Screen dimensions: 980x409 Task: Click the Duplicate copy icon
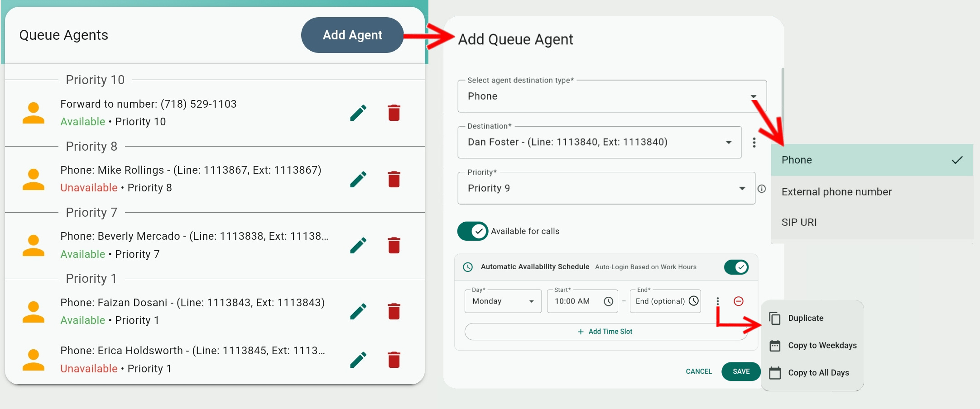(x=775, y=319)
